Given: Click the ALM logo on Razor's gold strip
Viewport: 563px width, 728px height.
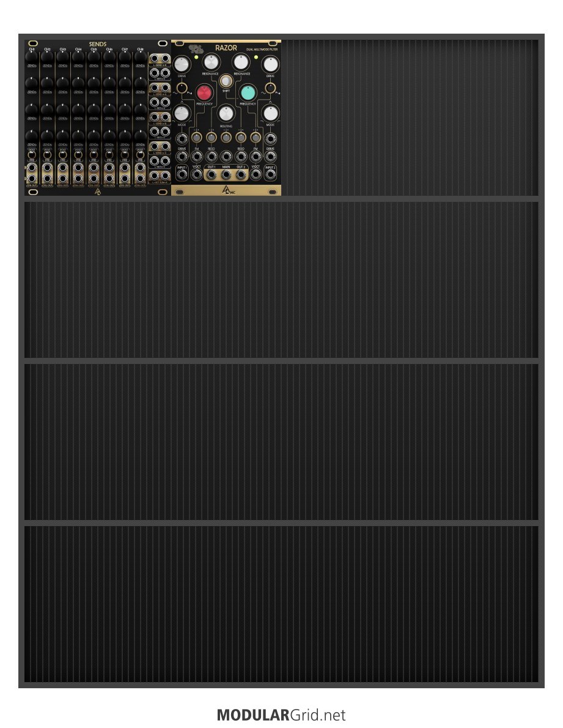Looking at the screenshot, I should point(228,190).
